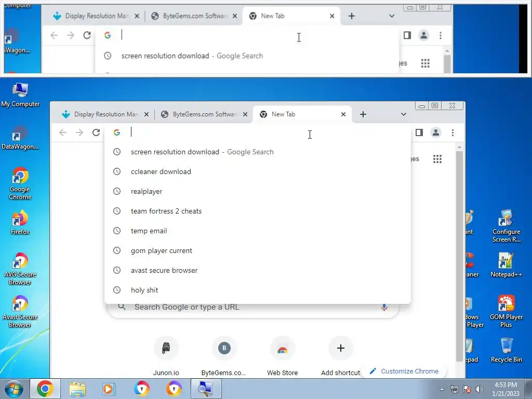This screenshot has height=399, width=532.
Task: Add a new tab in upper Chrome window
Action: coord(352,16)
